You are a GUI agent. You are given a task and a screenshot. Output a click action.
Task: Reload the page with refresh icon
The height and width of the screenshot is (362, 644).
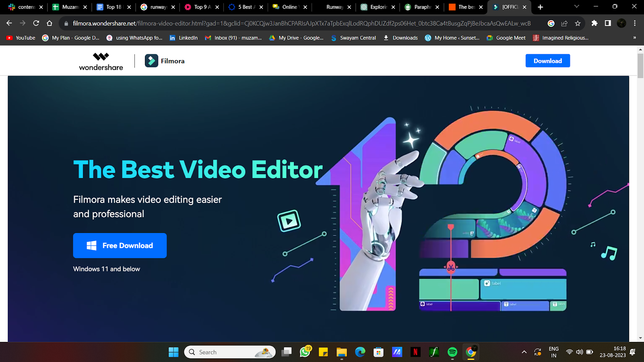coord(36,23)
